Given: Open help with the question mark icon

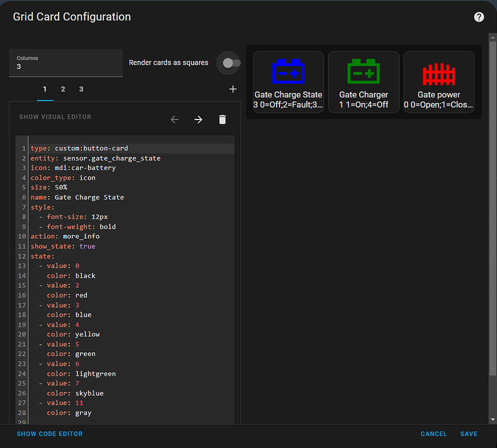Looking at the screenshot, I should [x=479, y=17].
